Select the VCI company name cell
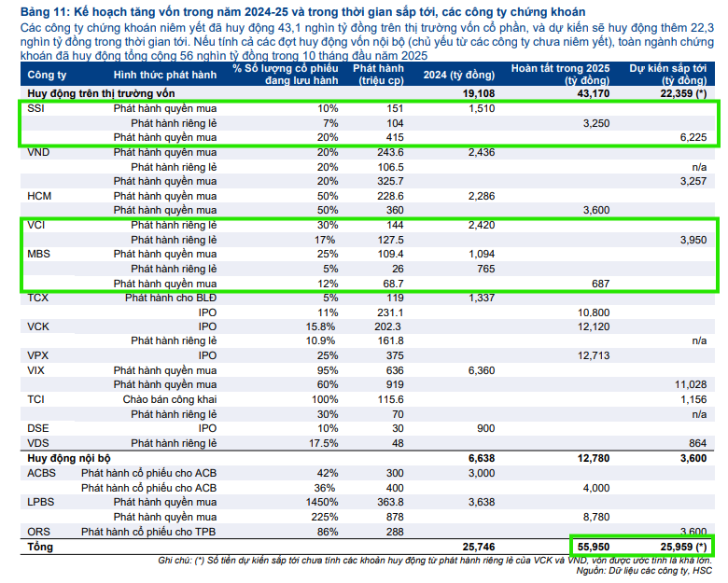 pos(38,225)
